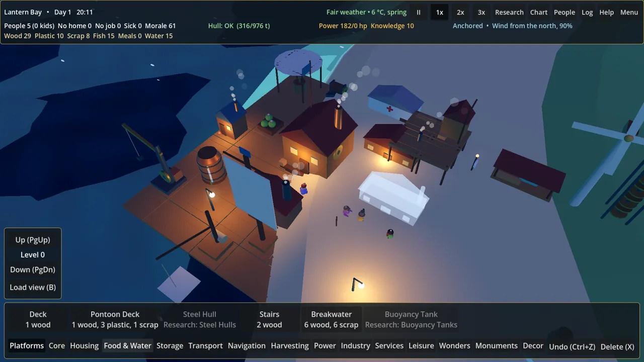Switch to the Core category tab
This screenshot has height=362, width=644.
(57, 345)
